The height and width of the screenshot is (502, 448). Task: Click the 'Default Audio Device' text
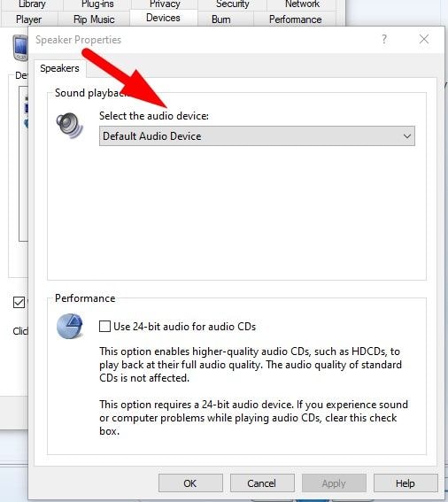point(151,136)
